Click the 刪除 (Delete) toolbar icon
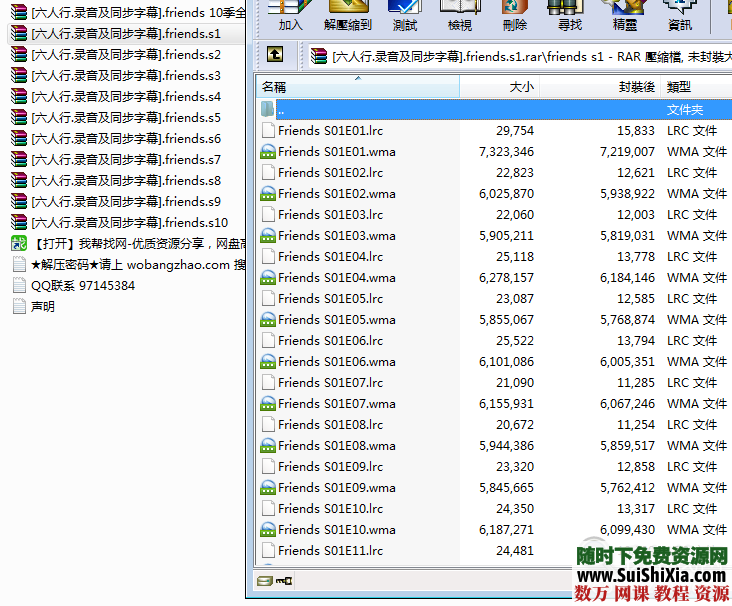This screenshot has width=732, height=606. 515,15
